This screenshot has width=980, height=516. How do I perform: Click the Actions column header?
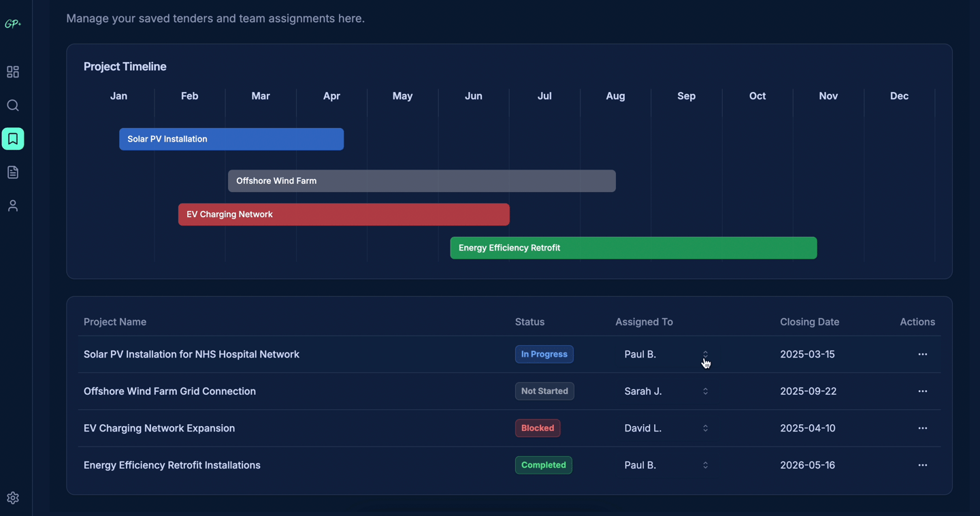pos(917,322)
